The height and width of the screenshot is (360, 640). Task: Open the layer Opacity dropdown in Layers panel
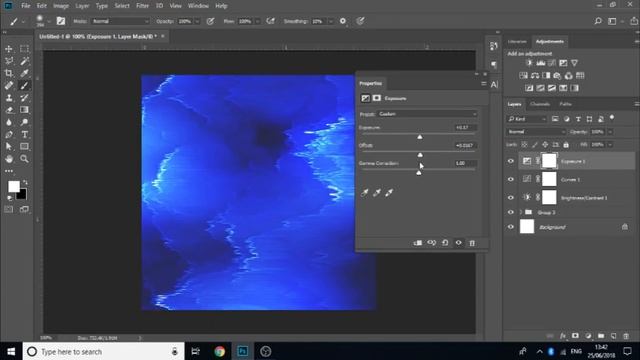click(610, 132)
